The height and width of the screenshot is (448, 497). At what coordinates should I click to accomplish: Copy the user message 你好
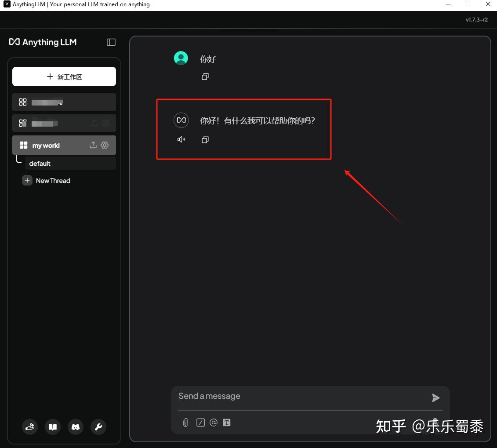tap(205, 76)
